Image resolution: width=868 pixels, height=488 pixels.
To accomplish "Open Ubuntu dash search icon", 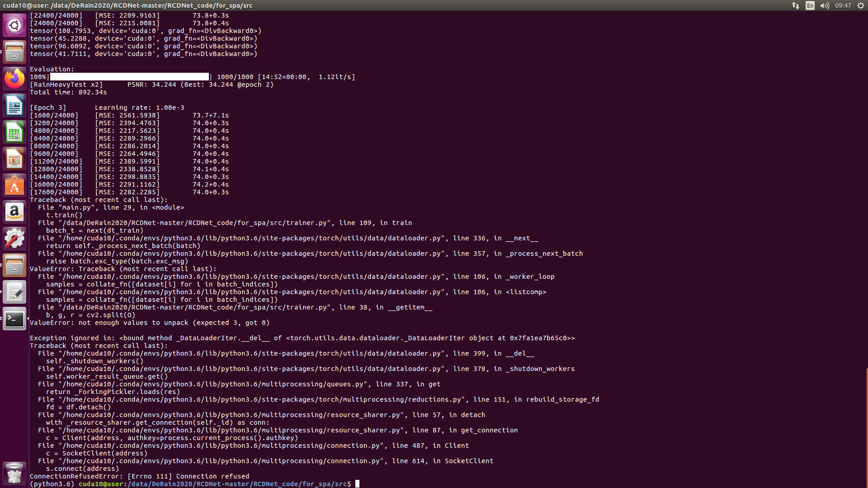I will click(x=14, y=25).
